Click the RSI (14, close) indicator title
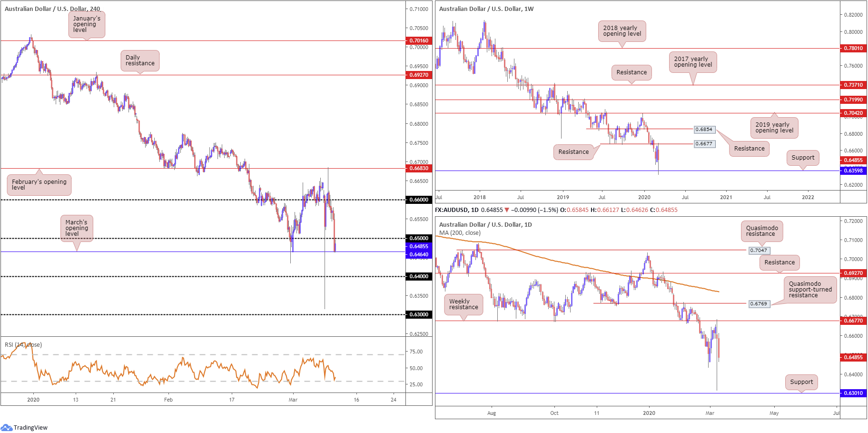868x433 pixels. (23, 345)
